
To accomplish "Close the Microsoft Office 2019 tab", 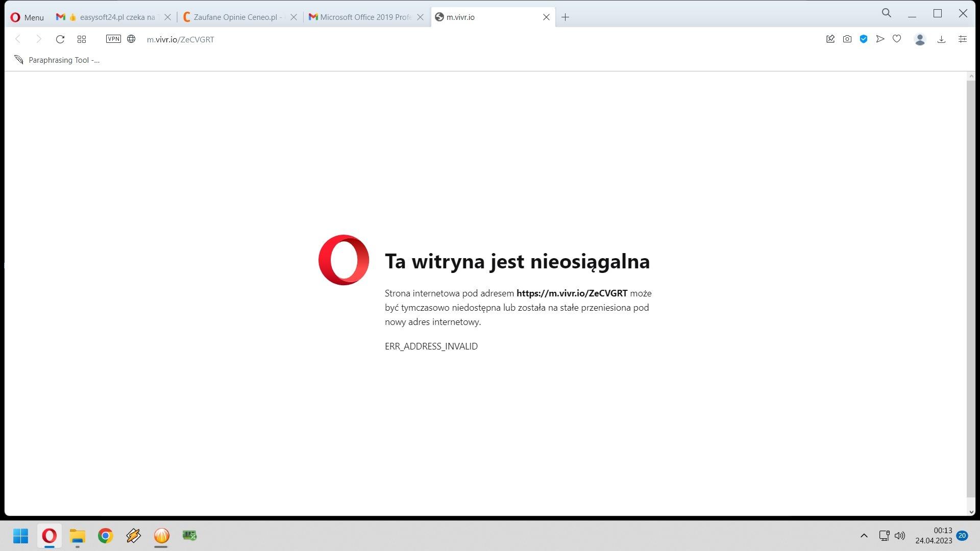I will point(420,17).
